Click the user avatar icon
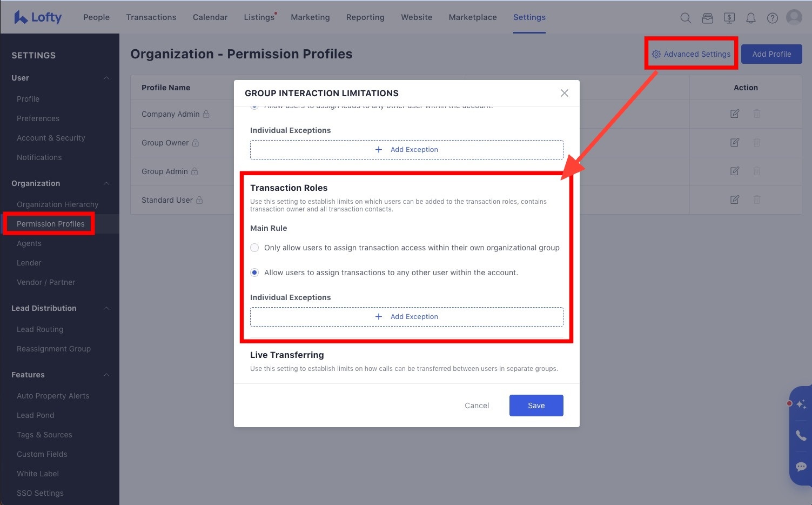Viewport: 812px width, 505px height. (x=794, y=17)
